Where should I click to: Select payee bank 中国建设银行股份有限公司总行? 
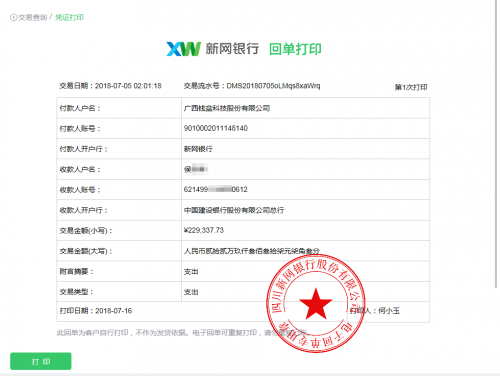234,210
